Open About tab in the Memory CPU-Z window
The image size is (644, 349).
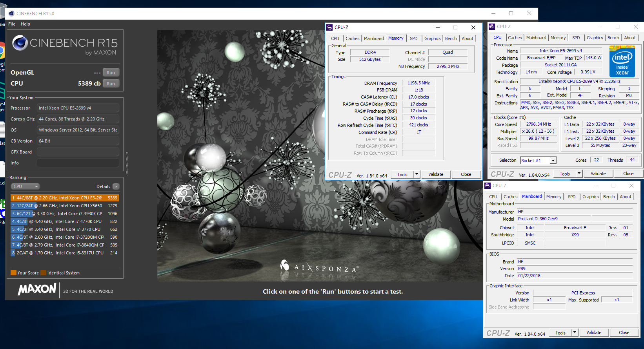point(468,38)
